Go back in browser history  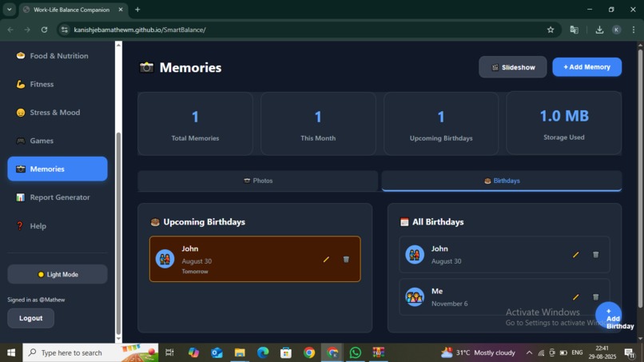point(10,30)
